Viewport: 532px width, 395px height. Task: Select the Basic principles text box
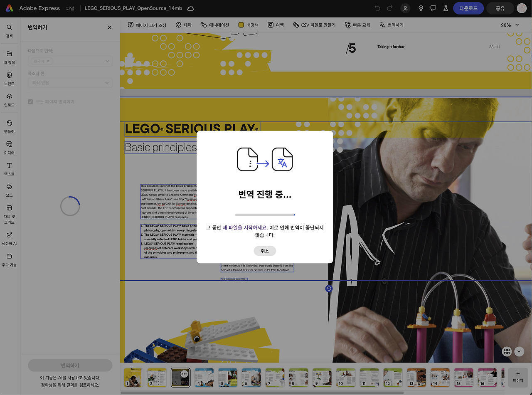click(161, 148)
